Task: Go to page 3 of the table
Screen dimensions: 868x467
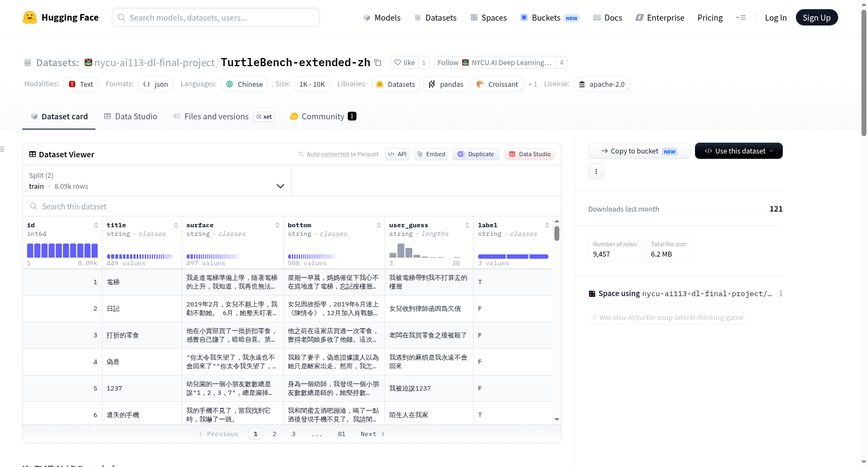Action: click(293, 434)
